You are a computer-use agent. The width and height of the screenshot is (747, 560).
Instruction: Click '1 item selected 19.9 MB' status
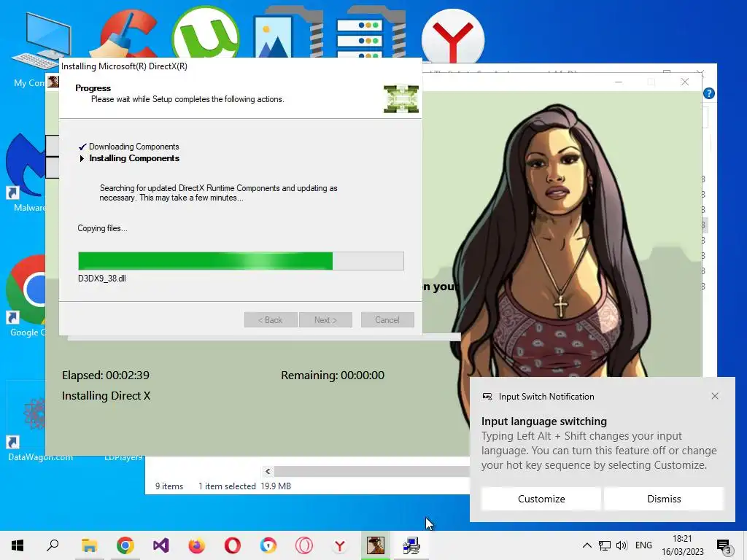pos(244,486)
